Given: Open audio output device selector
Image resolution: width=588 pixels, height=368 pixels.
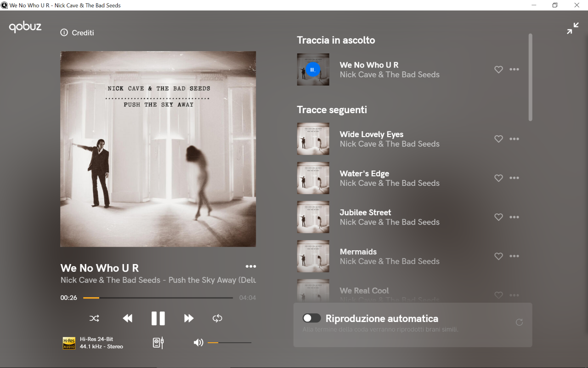Looking at the screenshot, I should point(158,343).
